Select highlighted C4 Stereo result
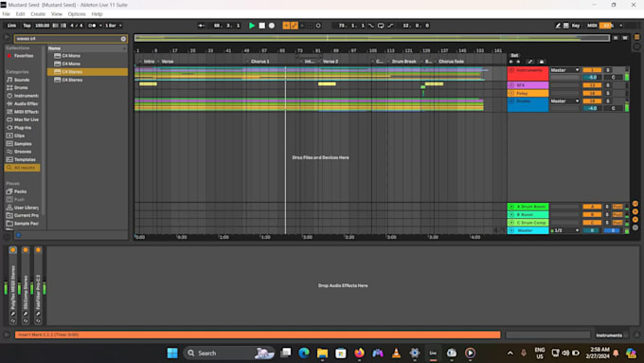The width and height of the screenshot is (644, 363). tap(87, 71)
